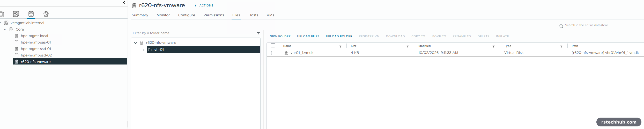Click the vhr01/vhr01_1.vmdk path cell
The width and height of the screenshot is (644, 129).
click(x=605, y=53)
